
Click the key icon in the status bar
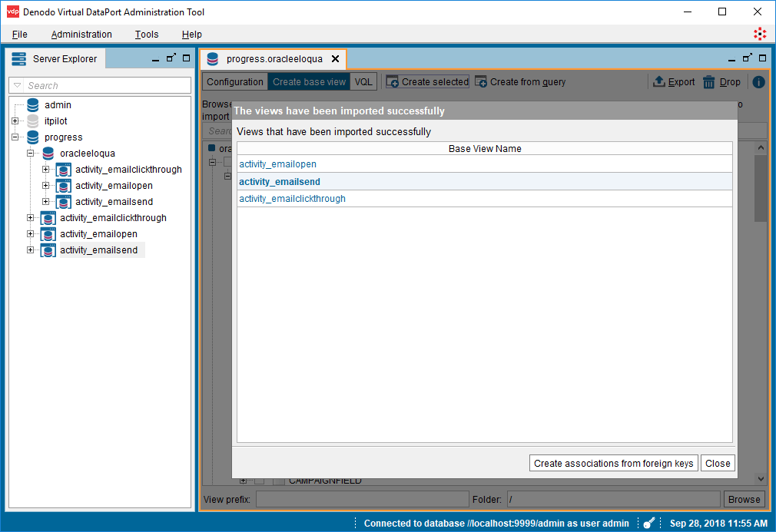click(x=649, y=523)
